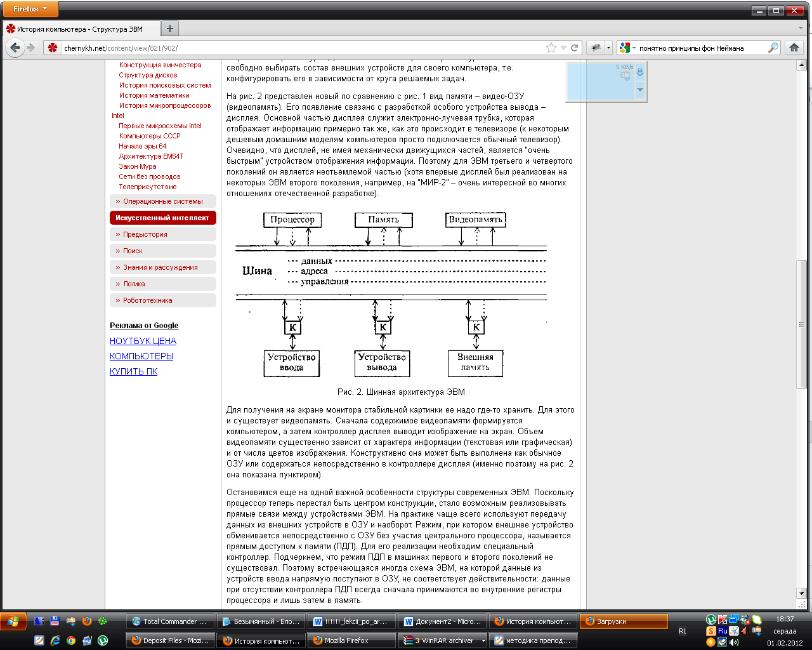
Task: Open the Первые микросхемы Intel link
Action: [160, 126]
